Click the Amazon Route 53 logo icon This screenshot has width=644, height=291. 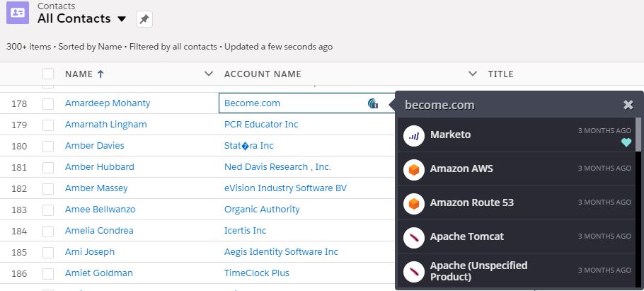pos(414,204)
